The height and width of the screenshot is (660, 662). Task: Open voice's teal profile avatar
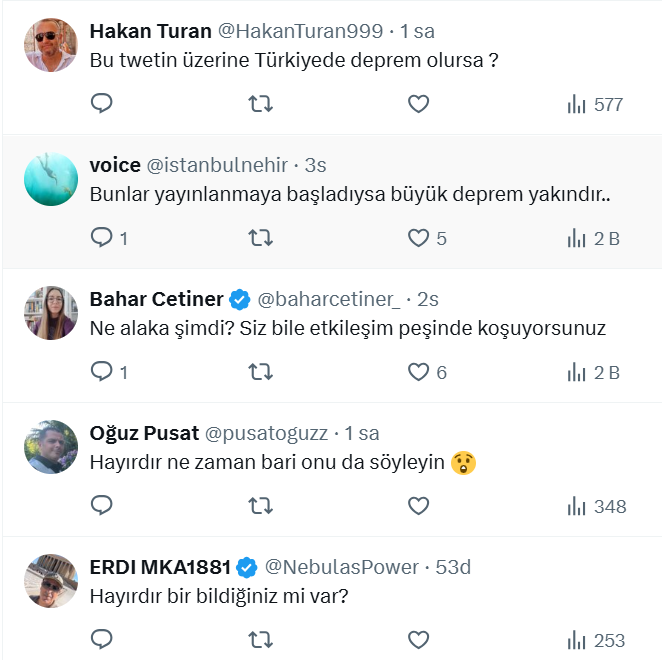click(x=50, y=179)
